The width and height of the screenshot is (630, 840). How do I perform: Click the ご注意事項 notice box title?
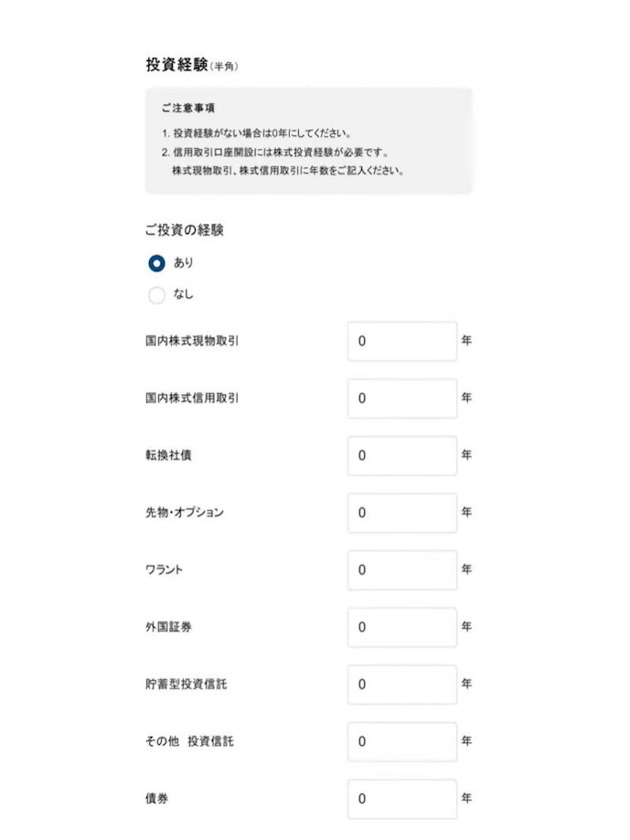(x=188, y=108)
